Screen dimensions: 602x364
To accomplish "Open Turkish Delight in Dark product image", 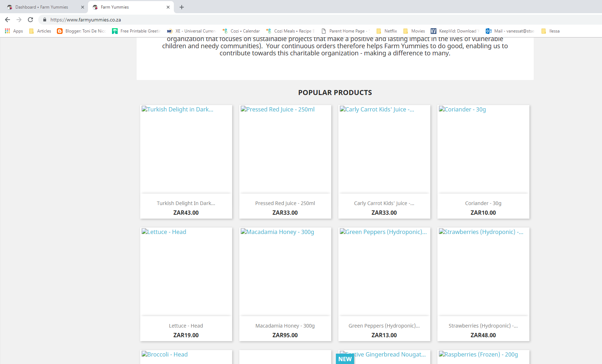I will (186, 149).
